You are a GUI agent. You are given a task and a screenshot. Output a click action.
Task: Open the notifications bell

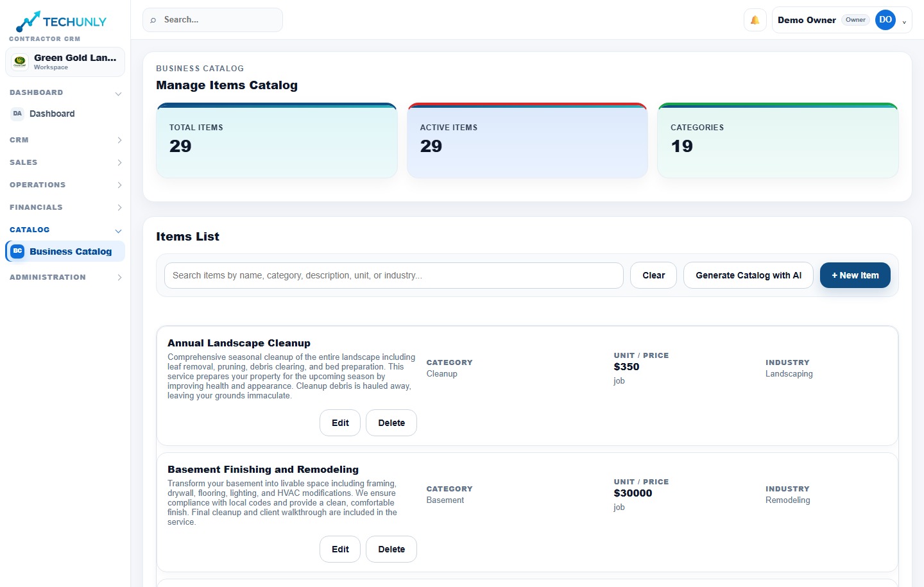tap(755, 20)
